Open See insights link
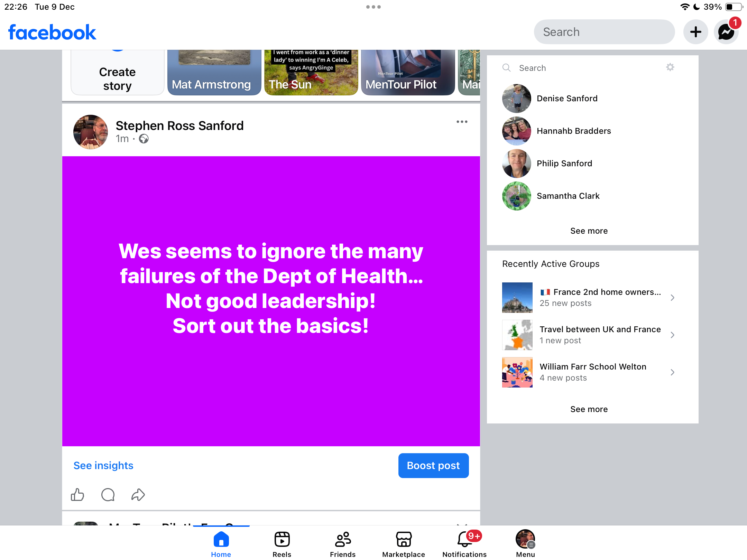Viewport: 747px width, 560px height. tap(103, 466)
